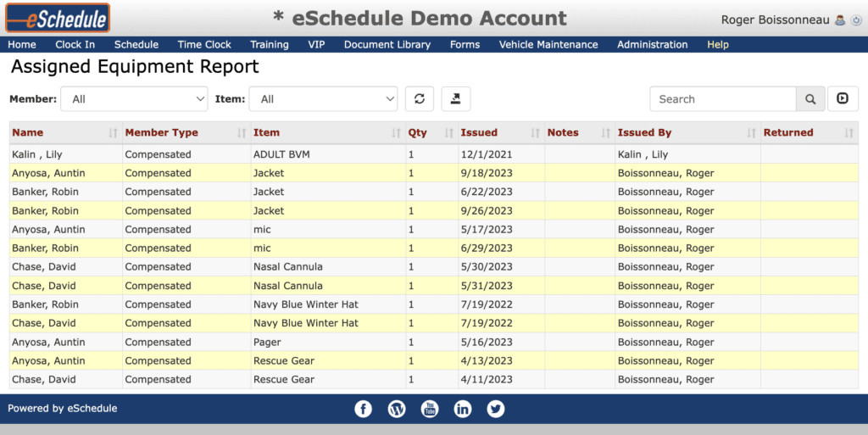Click the Roger Boissonneau user name
Image resolution: width=868 pixels, height=435 pixels.
775,20
